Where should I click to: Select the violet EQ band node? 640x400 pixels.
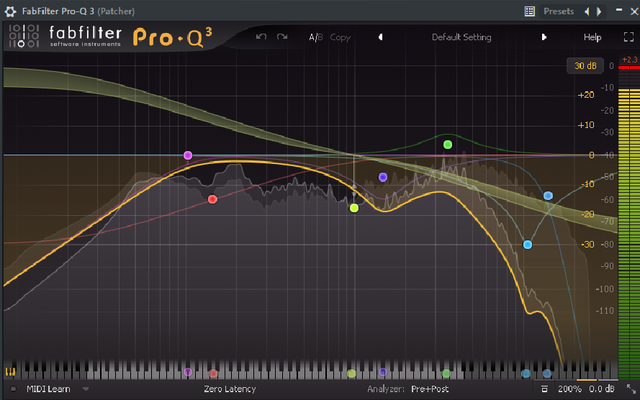pos(383,177)
